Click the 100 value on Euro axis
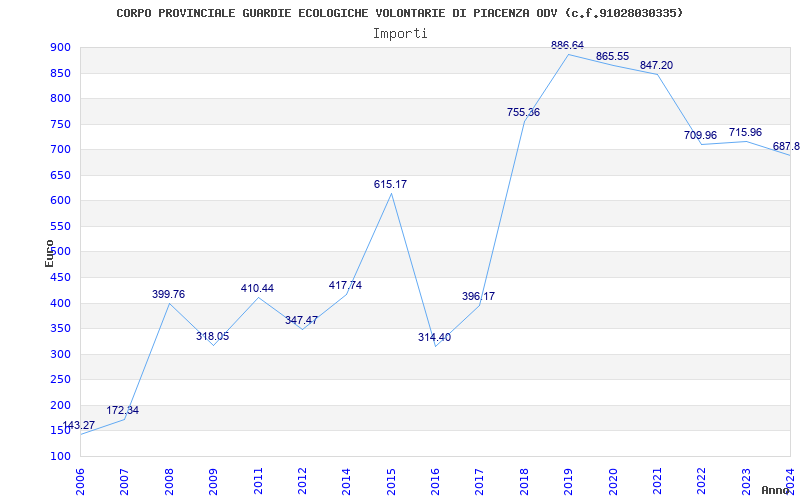 pos(60,456)
